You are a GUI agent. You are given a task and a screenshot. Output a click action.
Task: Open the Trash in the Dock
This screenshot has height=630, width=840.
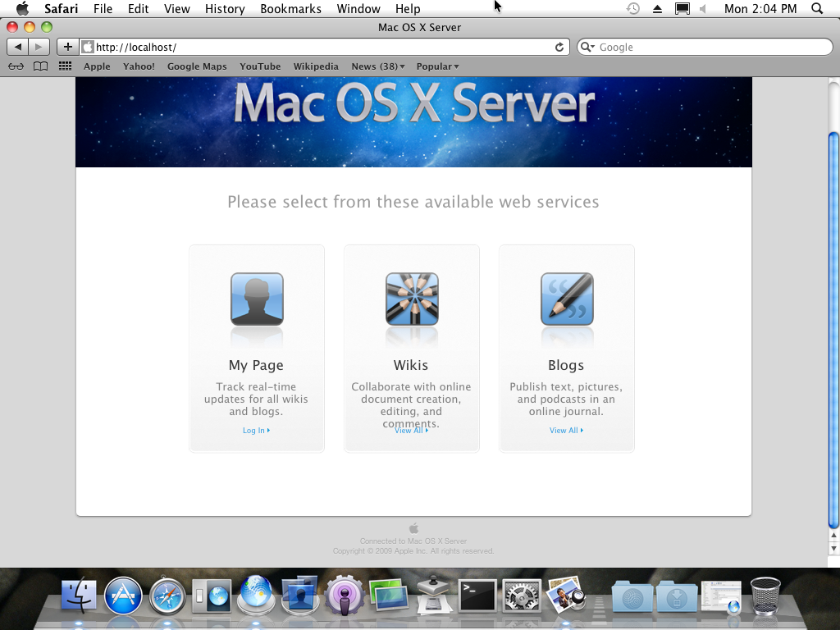(765, 596)
